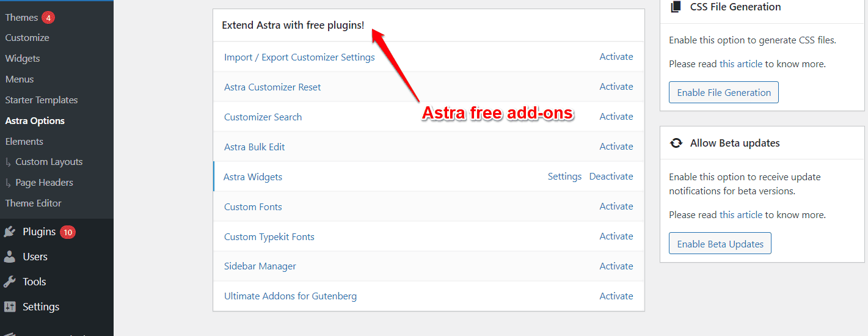868x336 pixels.
Task: Click Astra Customizer Reset plugin name
Action: (272, 87)
